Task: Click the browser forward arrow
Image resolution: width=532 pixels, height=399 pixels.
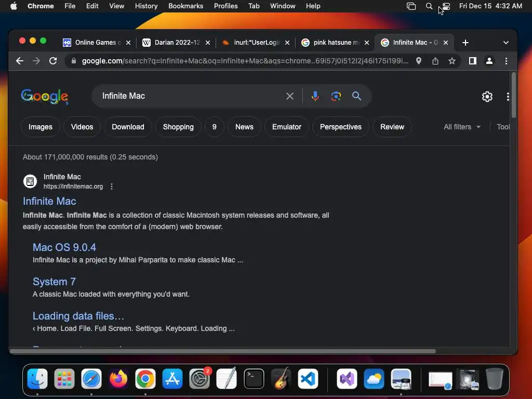Action: (x=36, y=61)
